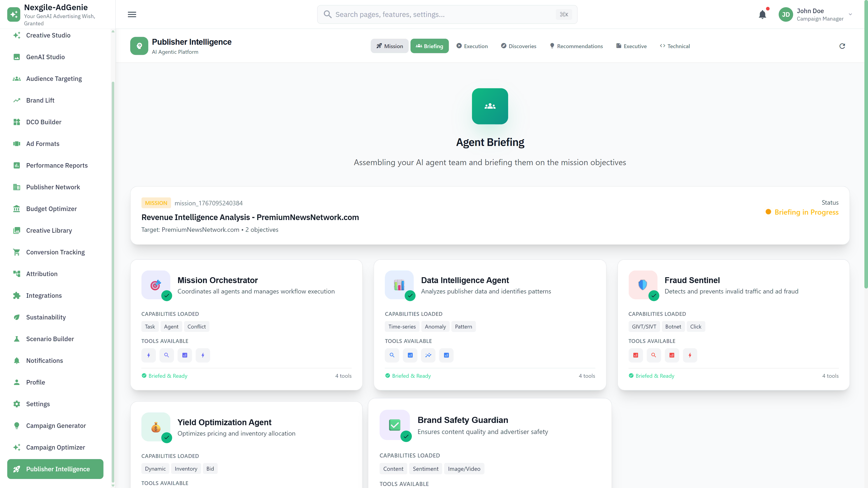This screenshot has height=488, width=868.
Task: Click into the search pages field
Action: (x=438, y=14)
